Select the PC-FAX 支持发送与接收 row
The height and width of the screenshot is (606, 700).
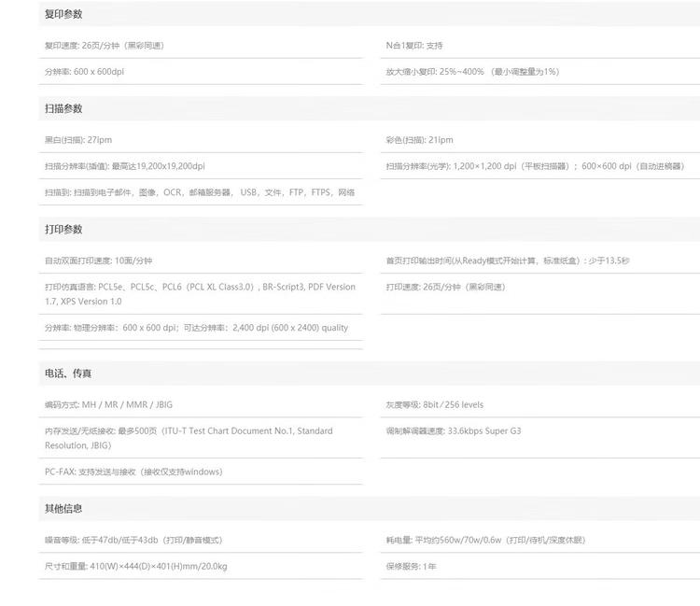[133, 472]
